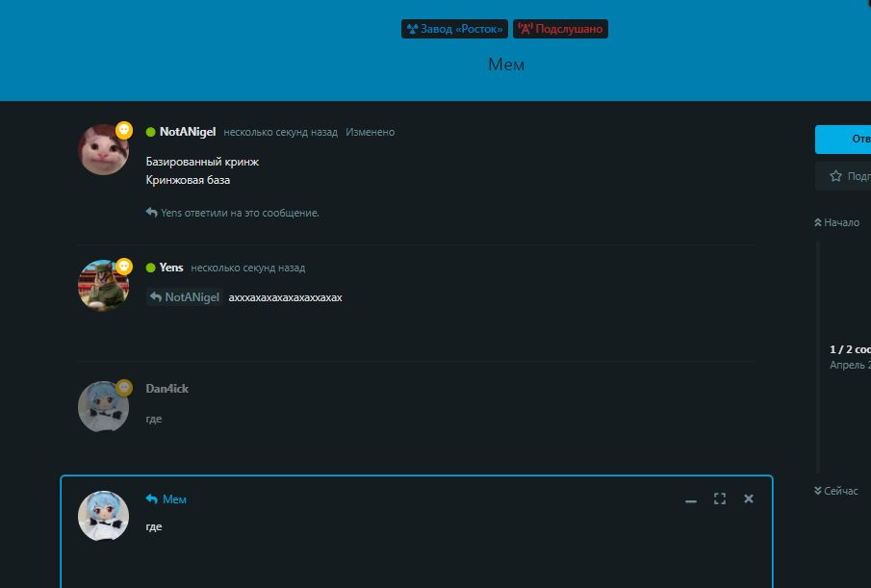
Task: Minimize the reply composer
Action: [x=690, y=499]
